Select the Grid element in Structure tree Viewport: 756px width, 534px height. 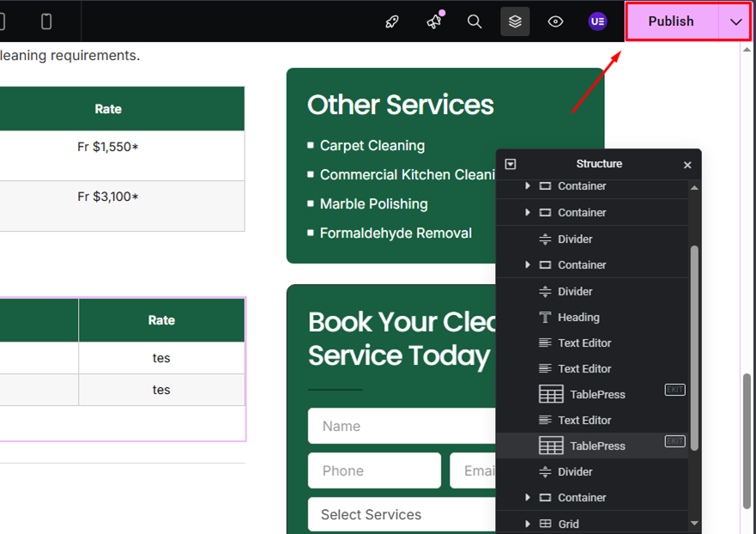point(568,524)
